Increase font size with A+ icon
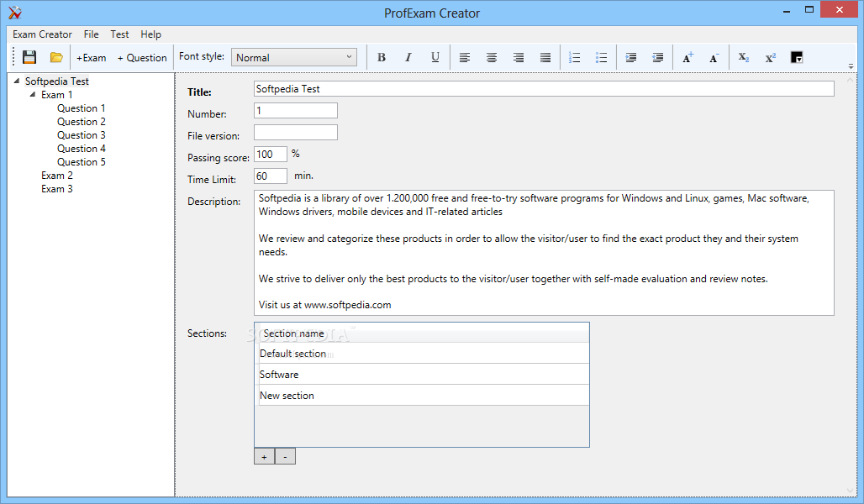Viewport: 864px width, 504px height. (x=688, y=57)
